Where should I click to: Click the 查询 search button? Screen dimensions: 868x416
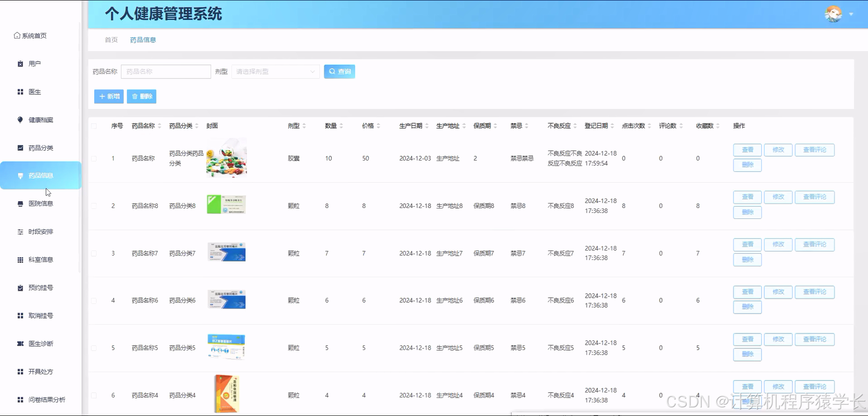pos(339,71)
